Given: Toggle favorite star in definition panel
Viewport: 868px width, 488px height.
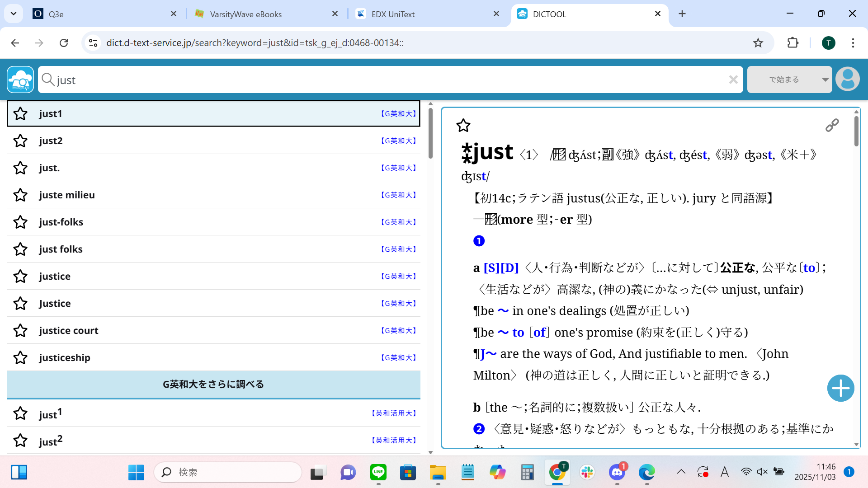Looking at the screenshot, I should [463, 125].
